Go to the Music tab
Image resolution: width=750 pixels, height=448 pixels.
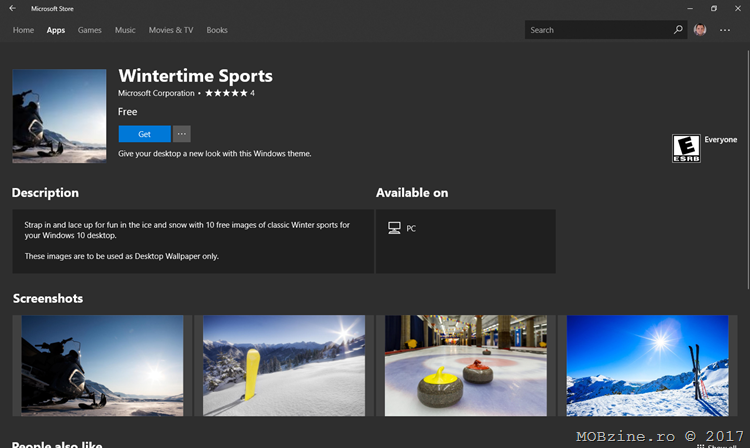(125, 30)
